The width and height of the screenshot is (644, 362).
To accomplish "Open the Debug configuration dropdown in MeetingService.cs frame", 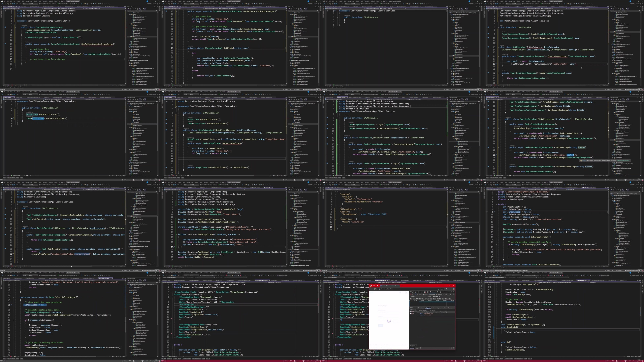I will pos(509,95).
